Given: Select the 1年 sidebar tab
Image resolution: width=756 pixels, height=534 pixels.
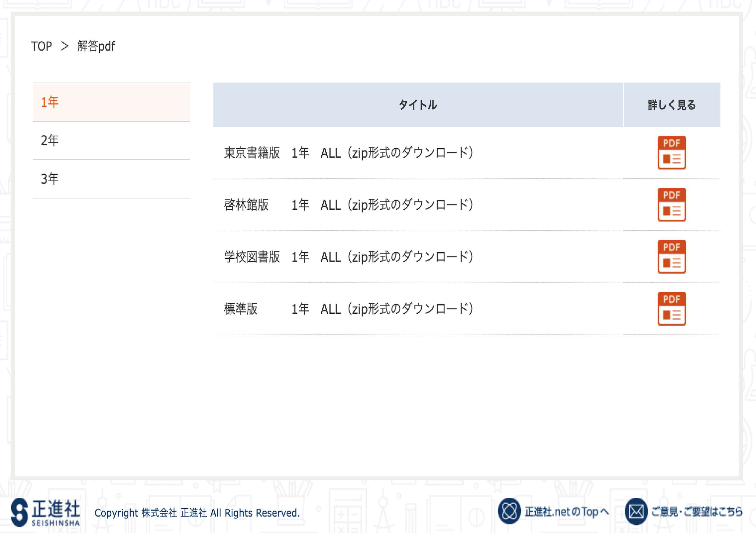Looking at the screenshot, I should (x=111, y=102).
